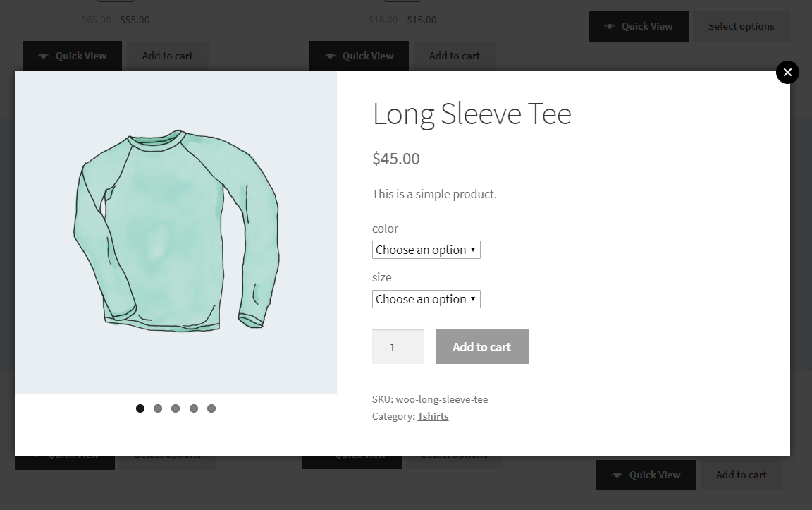
Task: Open Quick View beside the $55.00 product
Action: [72, 56]
